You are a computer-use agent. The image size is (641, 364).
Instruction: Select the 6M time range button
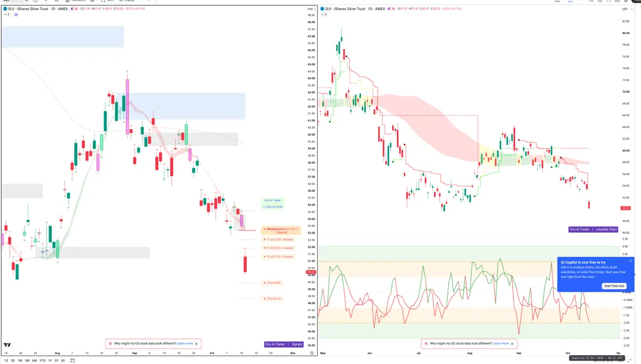(35, 361)
